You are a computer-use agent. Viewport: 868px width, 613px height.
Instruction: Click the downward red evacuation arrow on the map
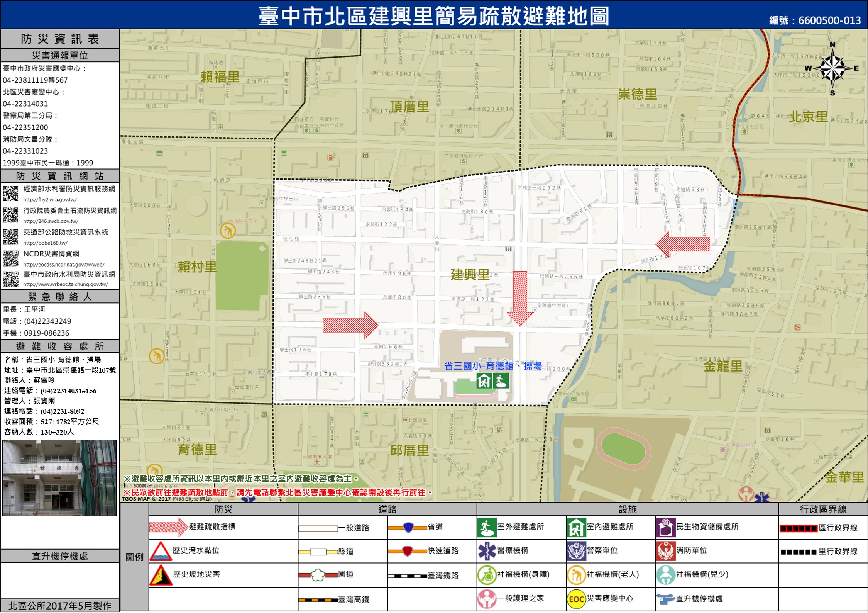pos(520,299)
